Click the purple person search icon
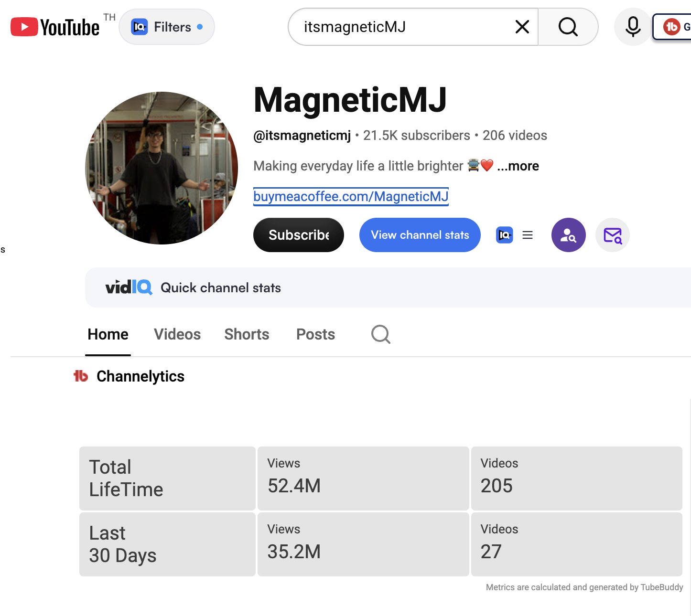Screen dimensions: 691x616 click(x=569, y=235)
